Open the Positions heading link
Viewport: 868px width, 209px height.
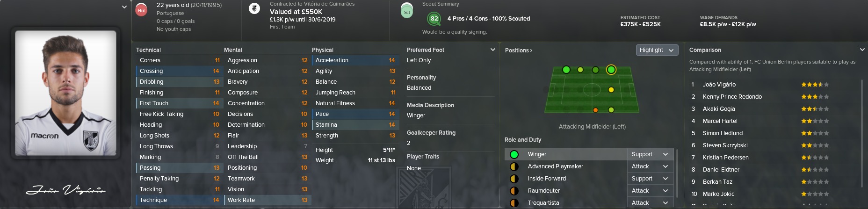click(518, 50)
